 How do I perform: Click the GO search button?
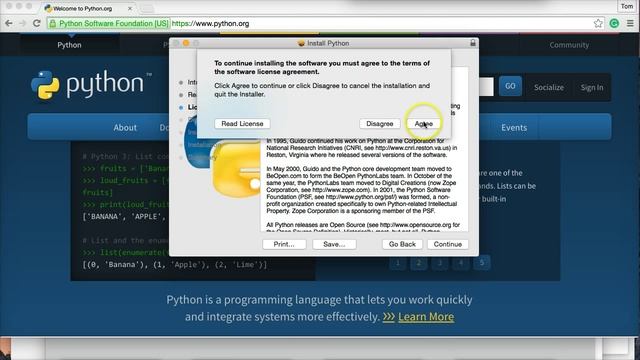(510, 86)
